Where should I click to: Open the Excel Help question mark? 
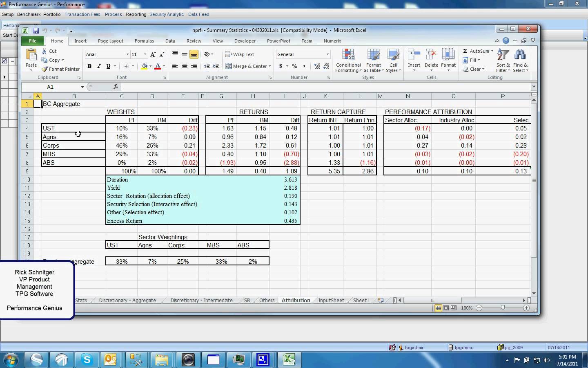point(506,41)
